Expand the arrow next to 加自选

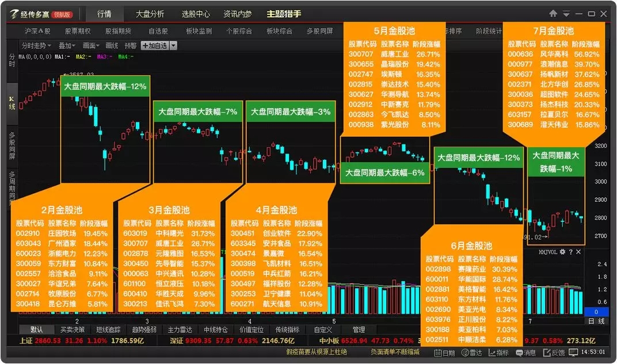coord(174,45)
